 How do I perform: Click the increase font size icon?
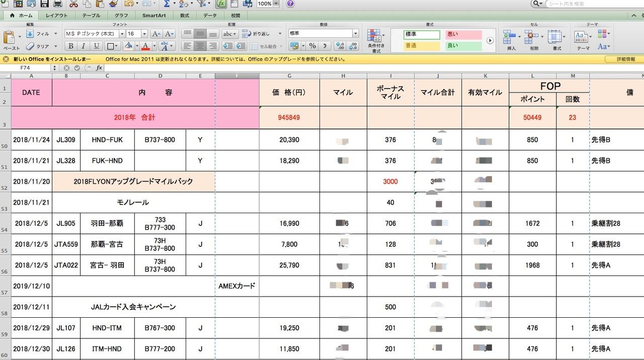156,34
